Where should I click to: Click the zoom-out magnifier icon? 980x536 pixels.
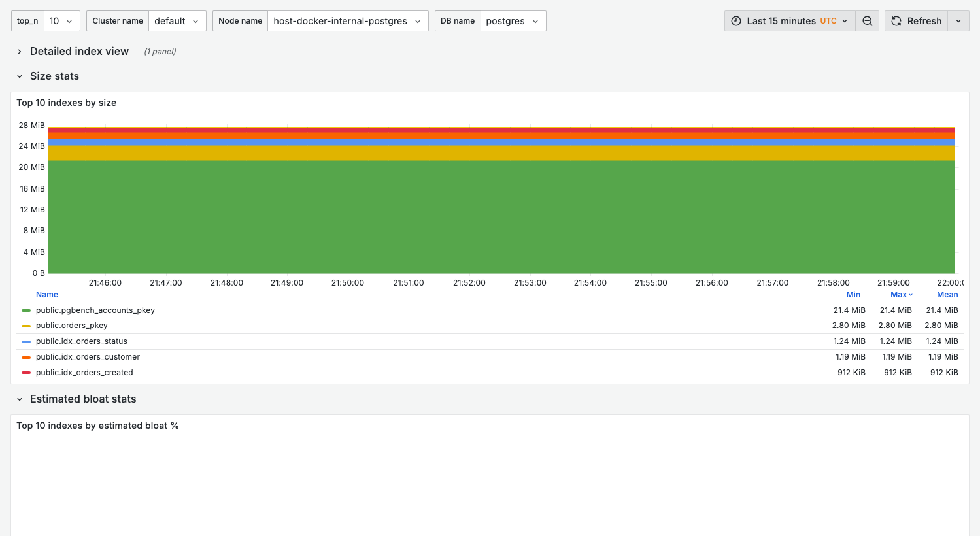pos(867,20)
